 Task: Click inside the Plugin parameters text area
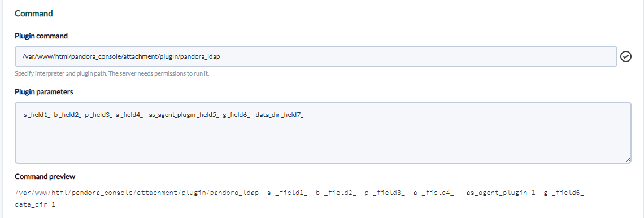coord(323,133)
